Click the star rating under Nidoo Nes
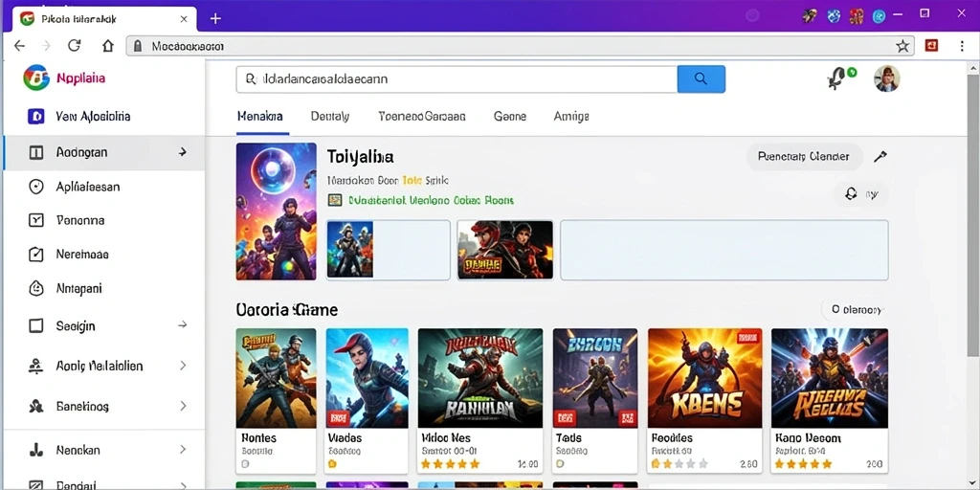The height and width of the screenshot is (490, 980). (450, 464)
